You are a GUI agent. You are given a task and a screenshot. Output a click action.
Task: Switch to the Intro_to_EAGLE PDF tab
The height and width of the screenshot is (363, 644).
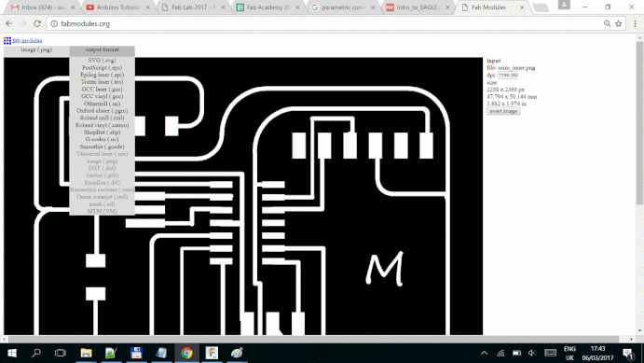click(x=418, y=7)
